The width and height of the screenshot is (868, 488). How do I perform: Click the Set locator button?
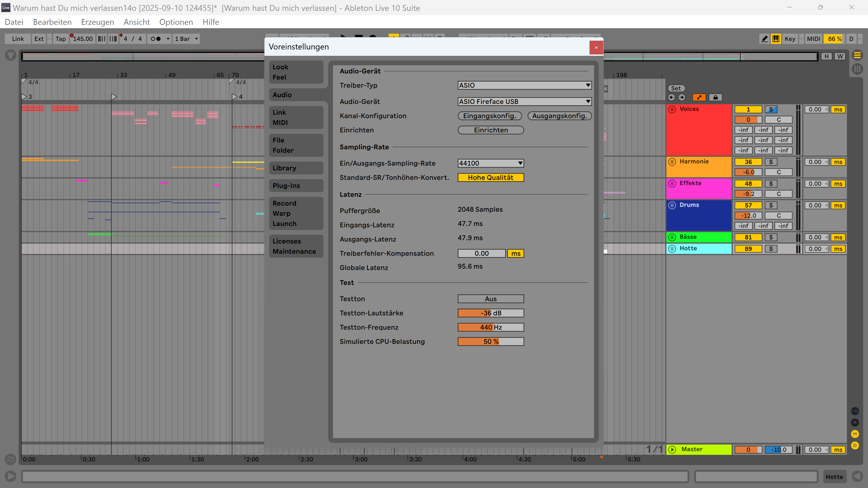[676, 88]
